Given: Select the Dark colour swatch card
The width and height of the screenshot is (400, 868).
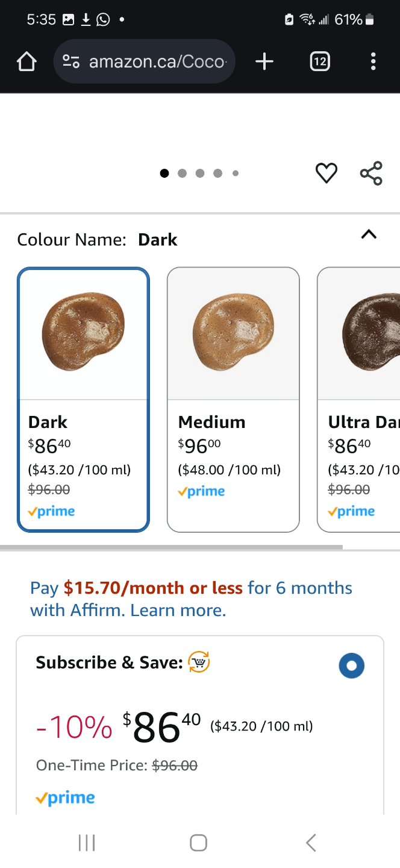Looking at the screenshot, I should pos(83,400).
